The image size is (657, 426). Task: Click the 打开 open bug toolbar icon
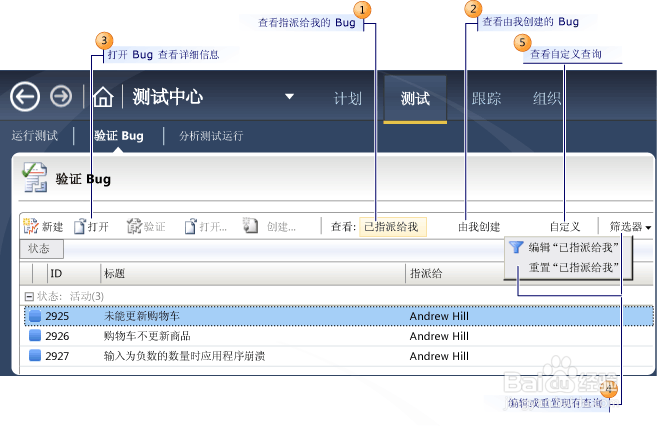80,227
